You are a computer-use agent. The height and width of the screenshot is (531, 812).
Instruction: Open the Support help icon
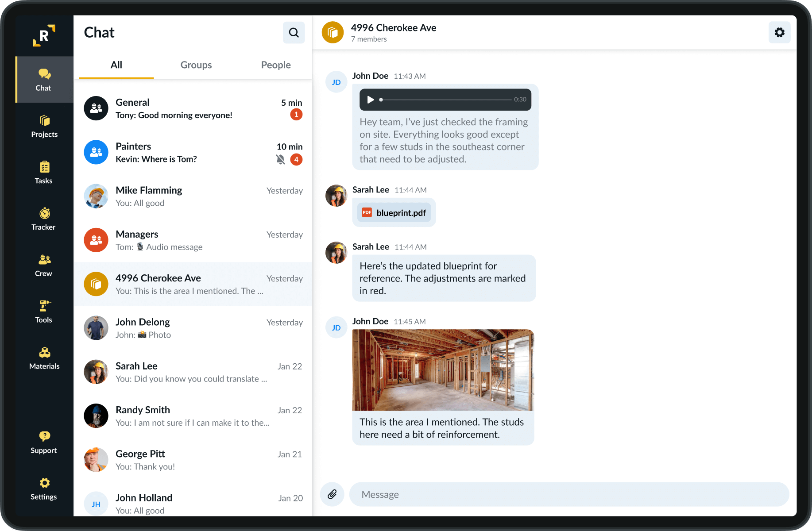point(45,436)
